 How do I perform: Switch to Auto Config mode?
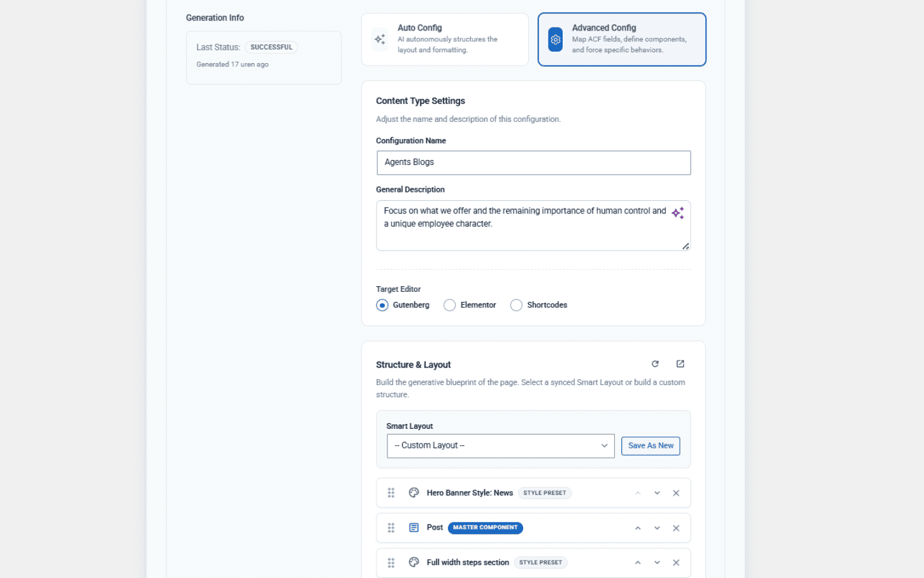445,40
